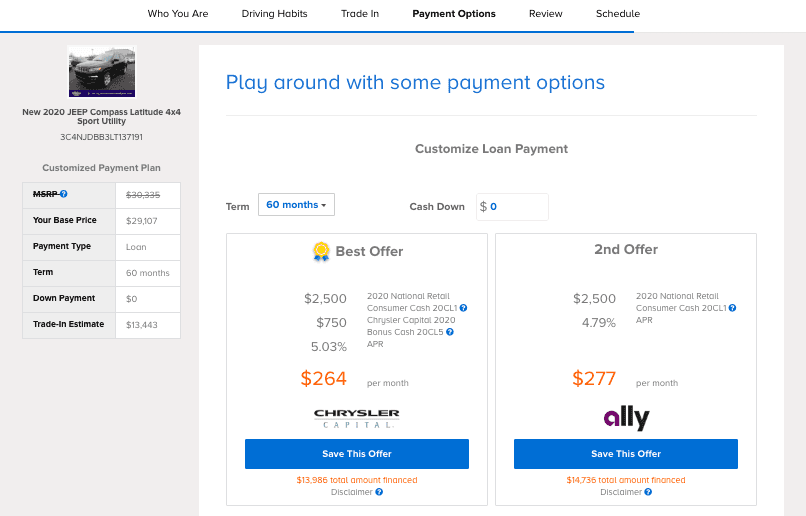The height and width of the screenshot is (516, 806).
Task: Click the Bonus Cash 20CL5 help icon
Action: pos(450,332)
